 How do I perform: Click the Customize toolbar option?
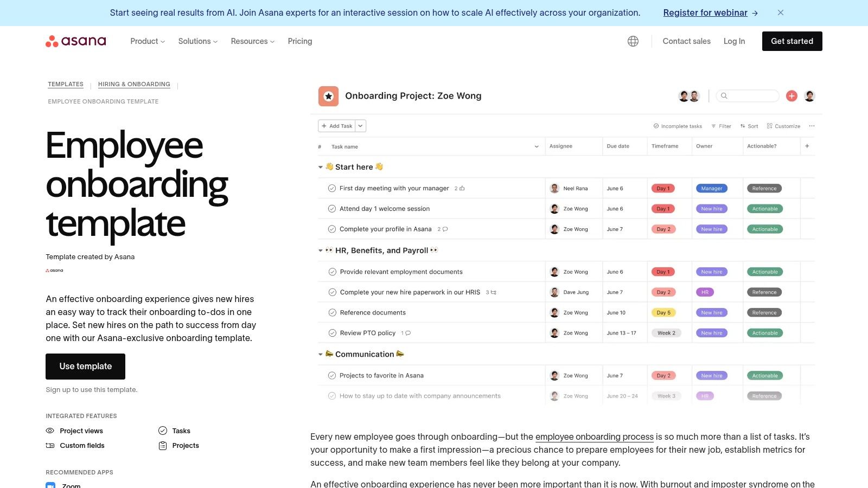point(783,126)
